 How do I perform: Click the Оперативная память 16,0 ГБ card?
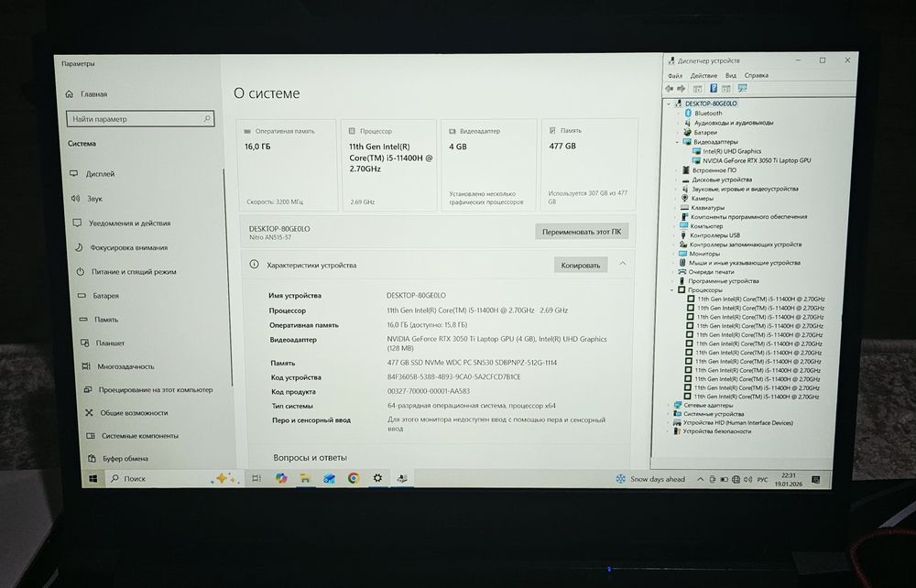(288, 165)
